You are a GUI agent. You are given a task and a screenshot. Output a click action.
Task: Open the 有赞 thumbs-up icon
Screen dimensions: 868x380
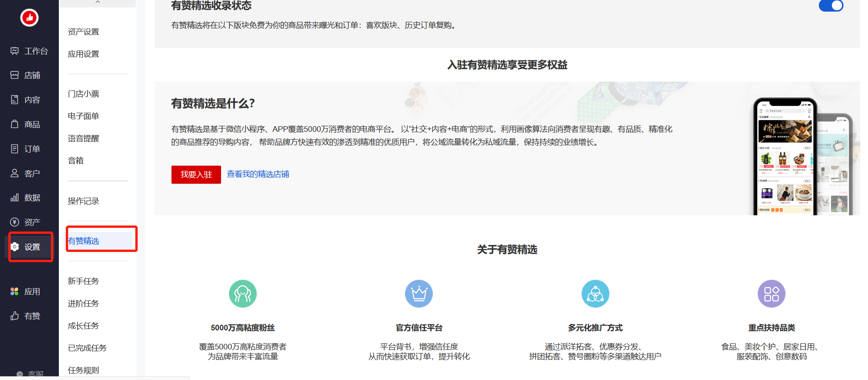(15, 316)
